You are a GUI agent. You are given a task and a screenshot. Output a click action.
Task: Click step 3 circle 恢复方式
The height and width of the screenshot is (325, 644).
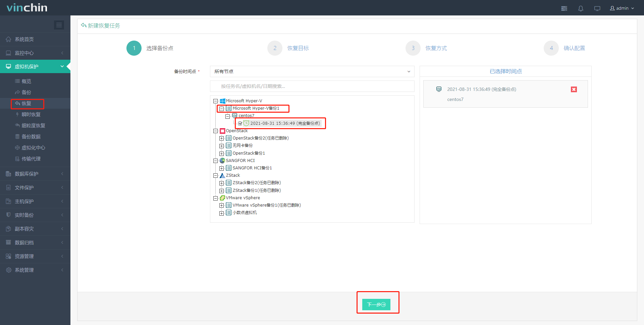[413, 48]
